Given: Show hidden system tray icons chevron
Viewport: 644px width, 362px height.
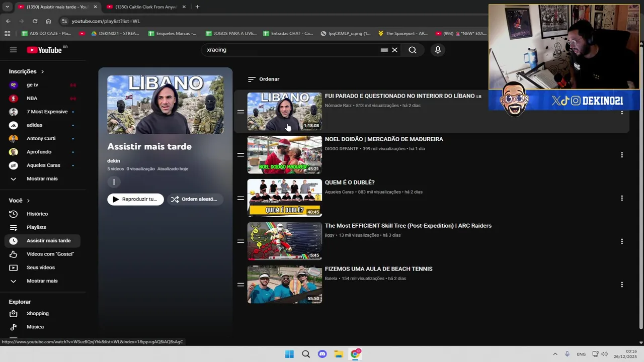Looking at the screenshot, I should click(x=555, y=354).
